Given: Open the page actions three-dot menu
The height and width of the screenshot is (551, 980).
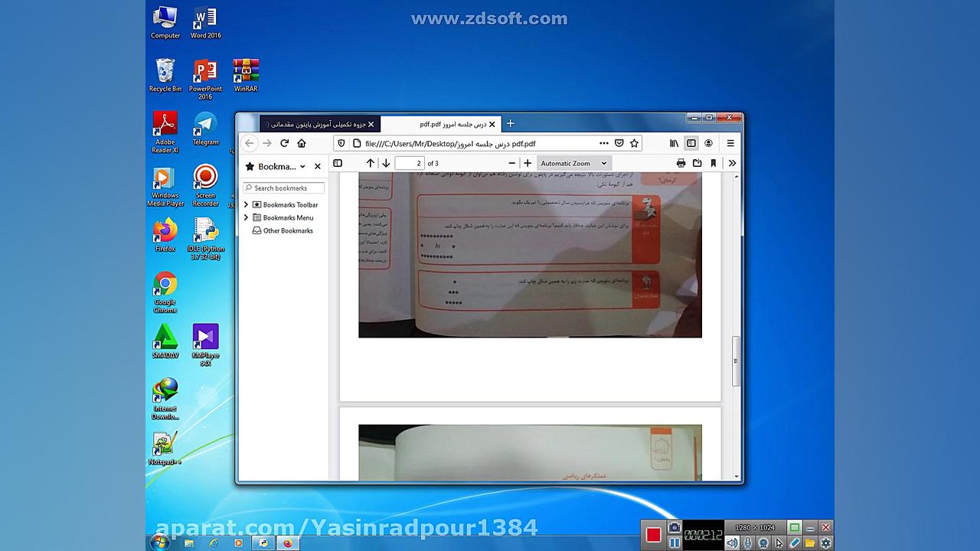Looking at the screenshot, I should point(604,143).
